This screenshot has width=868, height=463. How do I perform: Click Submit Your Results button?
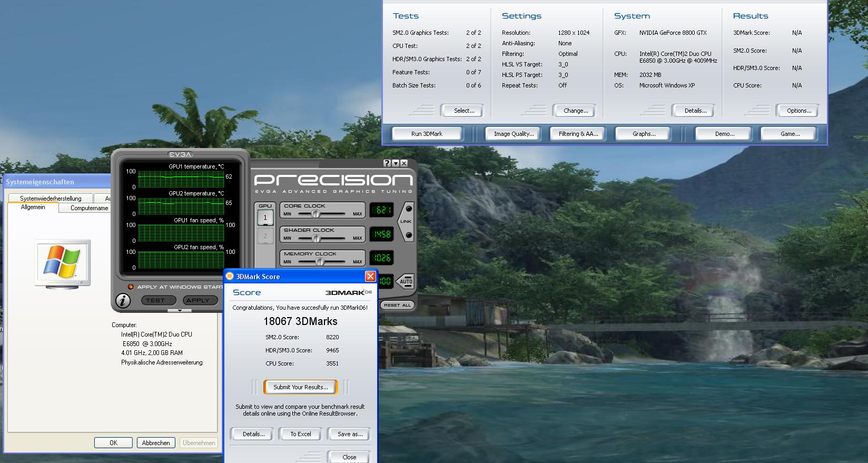pyautogui.click(x=300, y=387)
